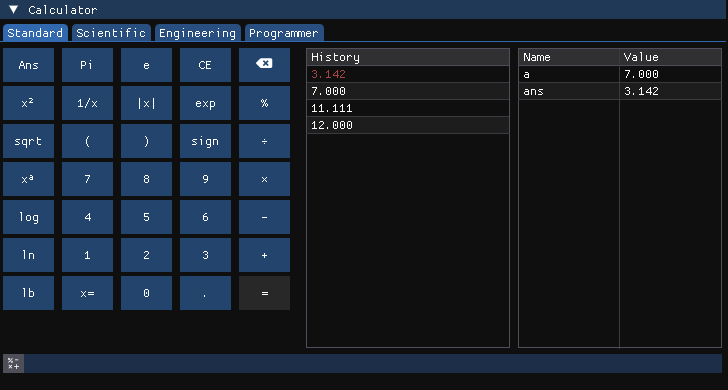This screenshot has height=390, width=728.
Task: Select the red 3.142 history entry
Action: (408, 74)
